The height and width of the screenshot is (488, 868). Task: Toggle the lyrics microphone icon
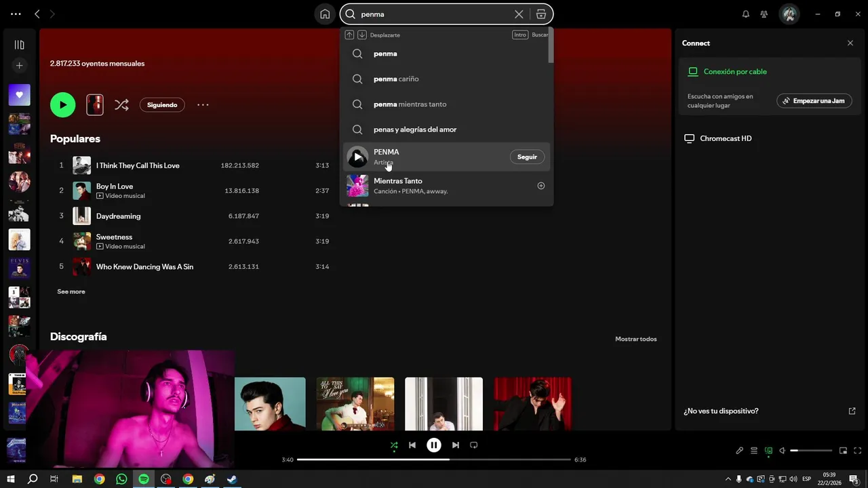click(x=740, y=451)
